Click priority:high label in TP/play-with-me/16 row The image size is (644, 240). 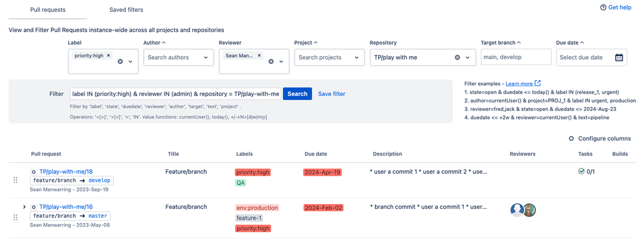click(x=253, y=228)
